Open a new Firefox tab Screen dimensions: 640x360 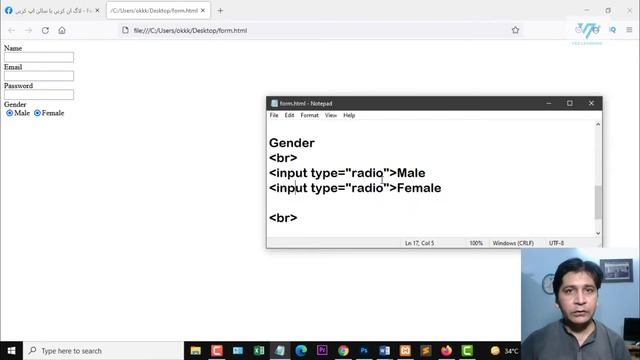(x=220, y=11)
